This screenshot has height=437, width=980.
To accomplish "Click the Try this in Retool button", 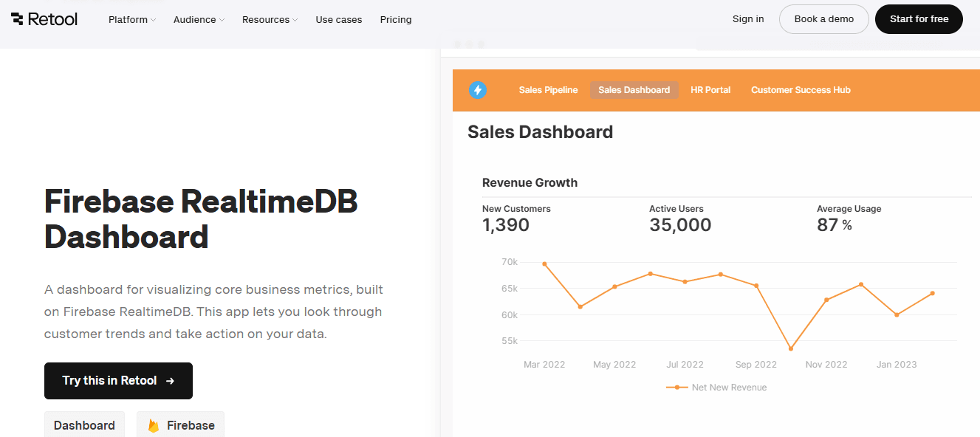I will [118, 381].
